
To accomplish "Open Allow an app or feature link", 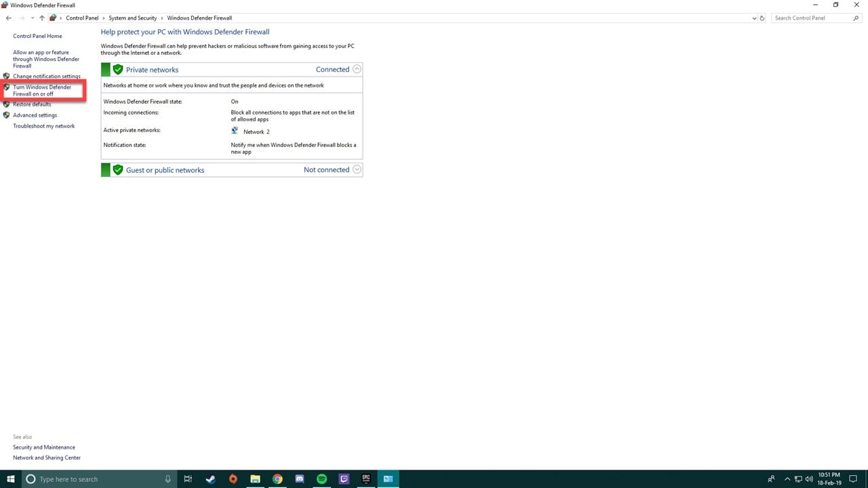I will coord(46,59).
